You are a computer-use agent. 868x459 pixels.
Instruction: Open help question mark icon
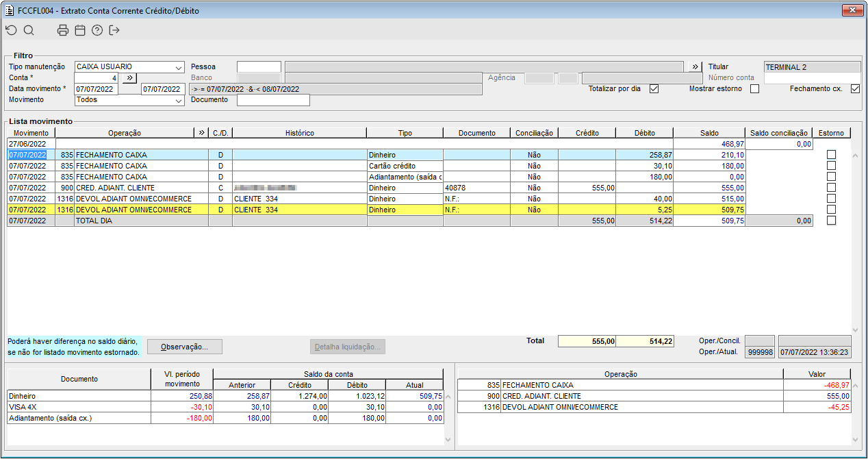coord(97,30)
